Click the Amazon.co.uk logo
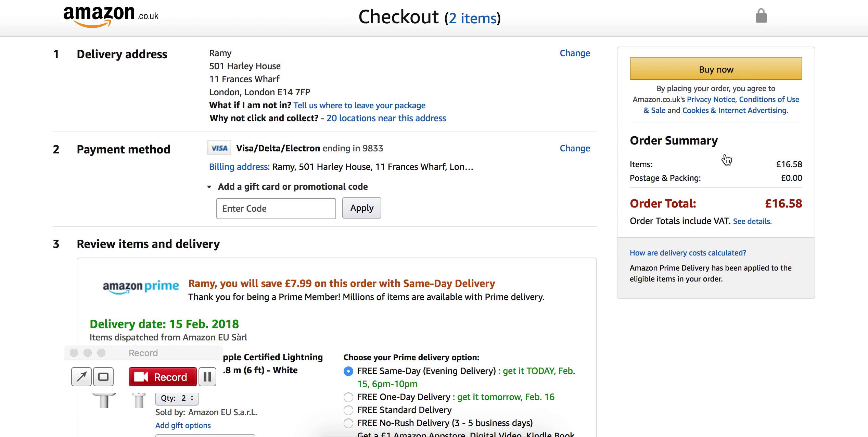868x437 pixels. 110,16
